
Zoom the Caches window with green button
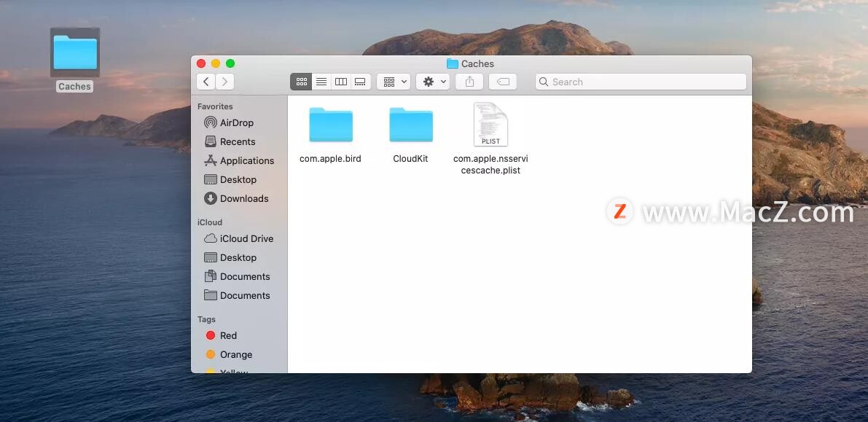point(230,63)
